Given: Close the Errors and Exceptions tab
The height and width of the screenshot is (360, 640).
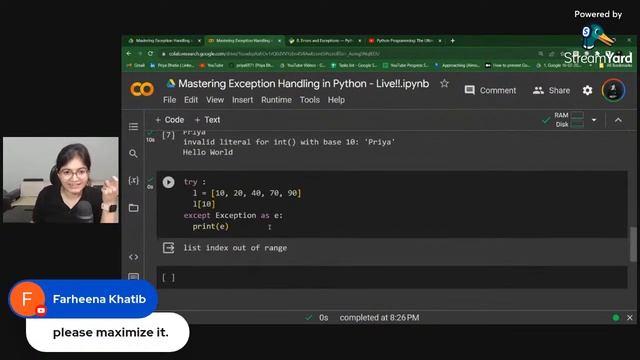Looking at the screenshot, I should pos(360,41).
